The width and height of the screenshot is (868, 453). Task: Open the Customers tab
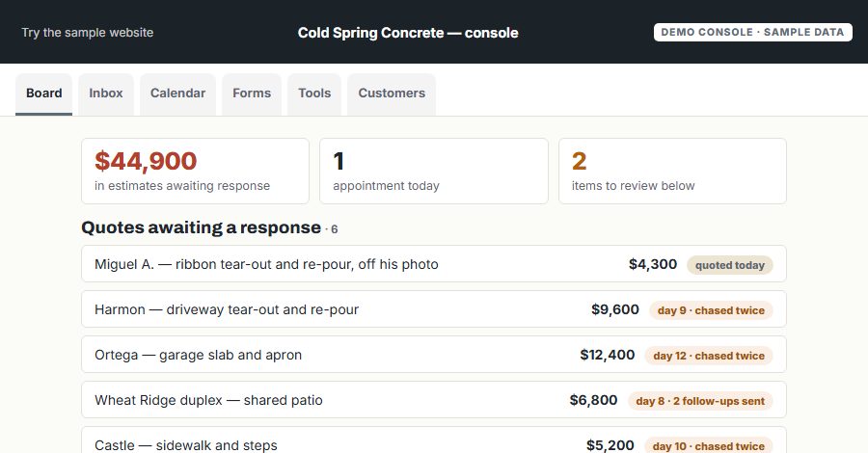[x=392, y=93]
